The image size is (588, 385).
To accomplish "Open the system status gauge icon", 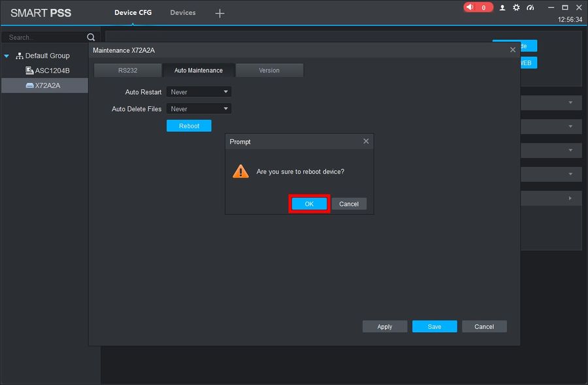I will pyautogui.click(x=531, y=7).
